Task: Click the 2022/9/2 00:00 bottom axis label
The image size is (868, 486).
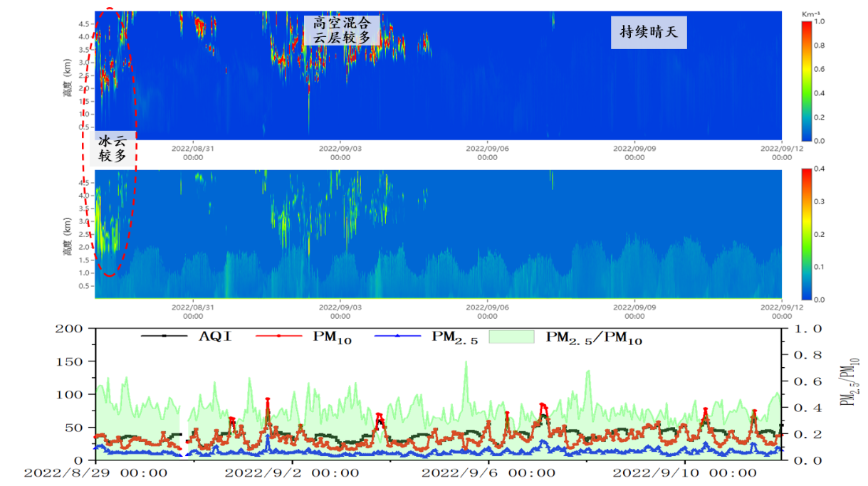Action: click(x=291, y=474)
